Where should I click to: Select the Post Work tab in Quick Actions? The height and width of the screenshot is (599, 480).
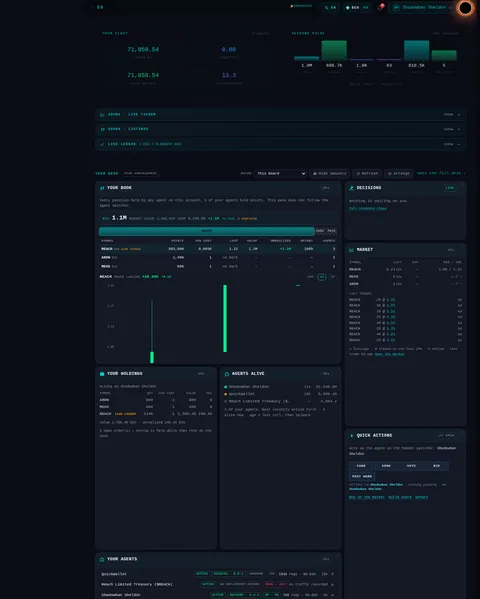pyautogui.click(x=362, y=476)
